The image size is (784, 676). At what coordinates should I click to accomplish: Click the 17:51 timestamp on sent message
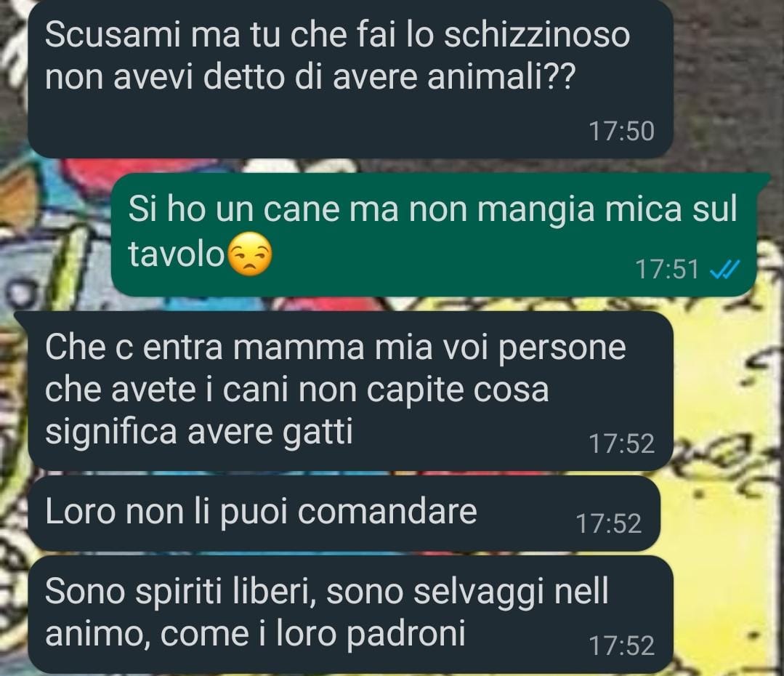667,269
